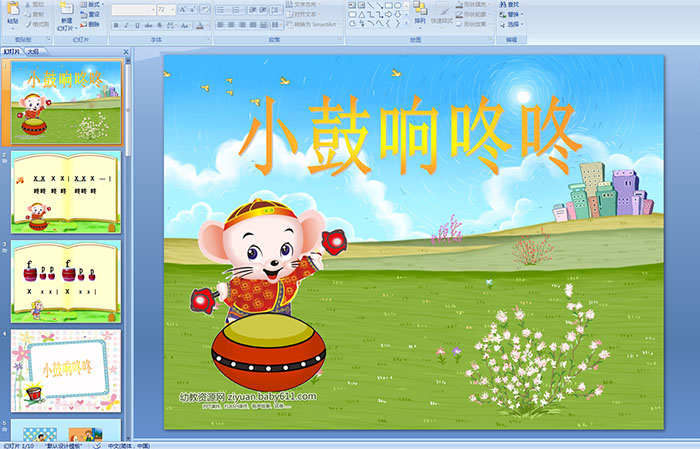Open the font size 72 dropdown

pos(173,9)
